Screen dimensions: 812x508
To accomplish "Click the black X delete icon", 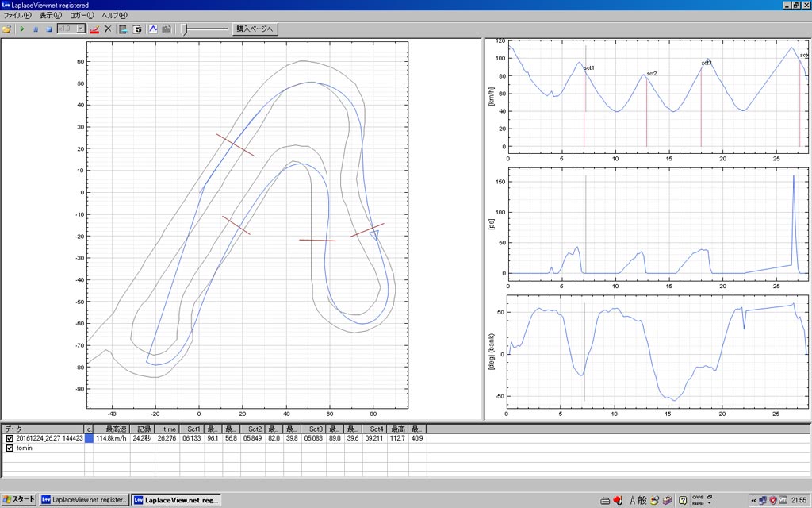I will pyautogui.click(x=108, y=29).
